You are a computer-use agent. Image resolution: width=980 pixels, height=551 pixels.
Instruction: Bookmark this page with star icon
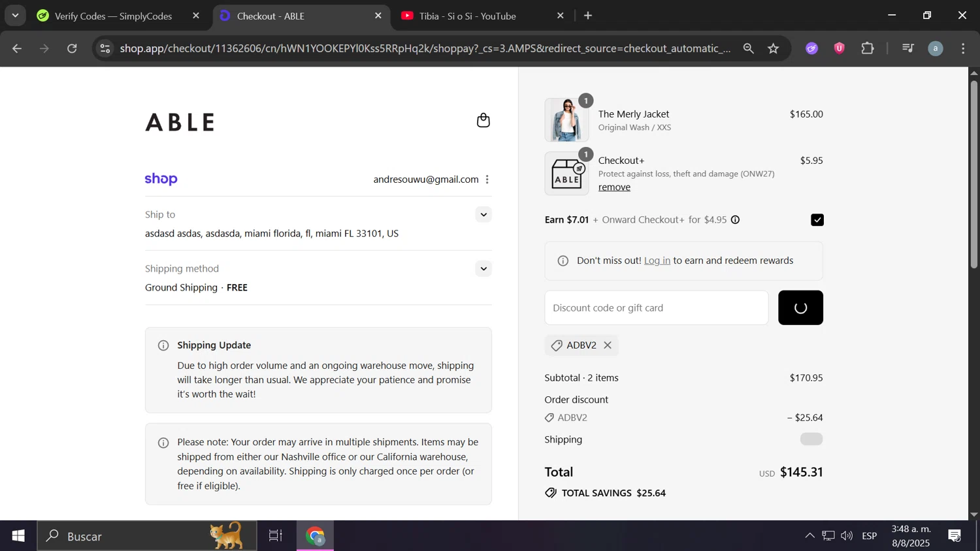click(x=774, y=48)
